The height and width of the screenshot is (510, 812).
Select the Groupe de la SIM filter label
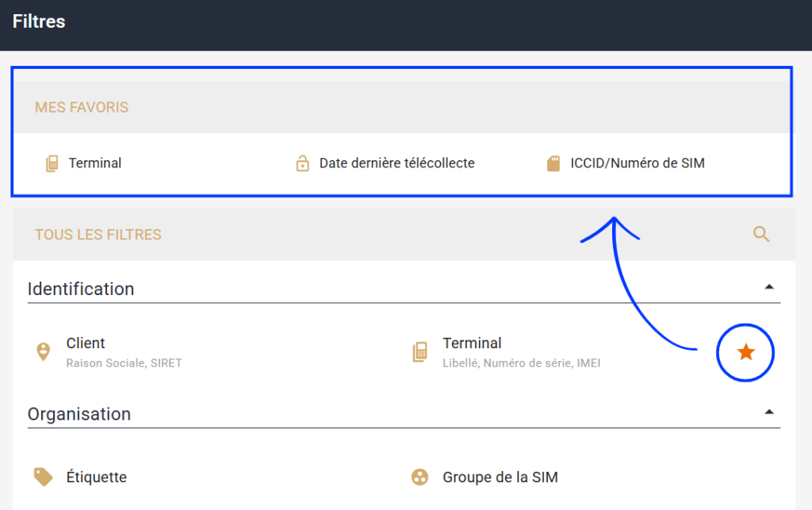pyautogui.click(x=500, y=477)
